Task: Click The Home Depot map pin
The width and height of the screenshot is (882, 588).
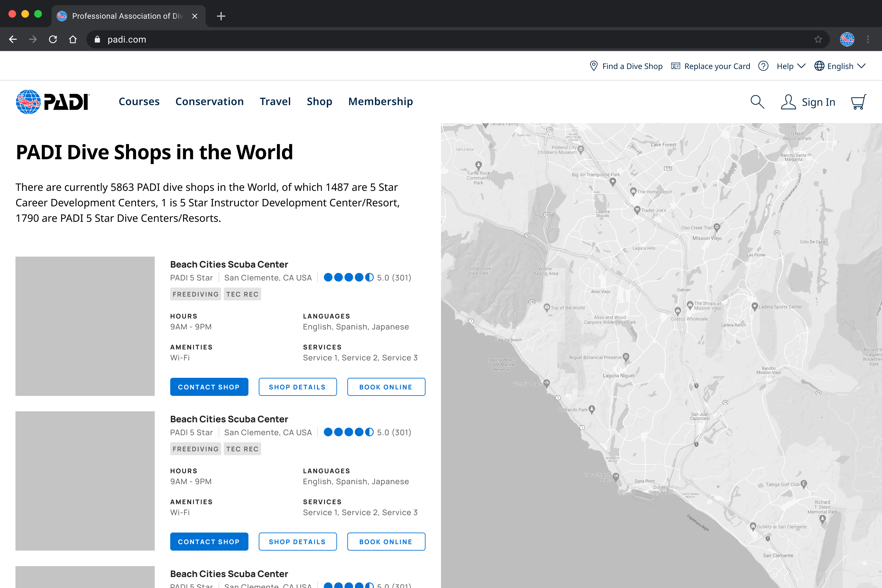Action: point(633,191)
